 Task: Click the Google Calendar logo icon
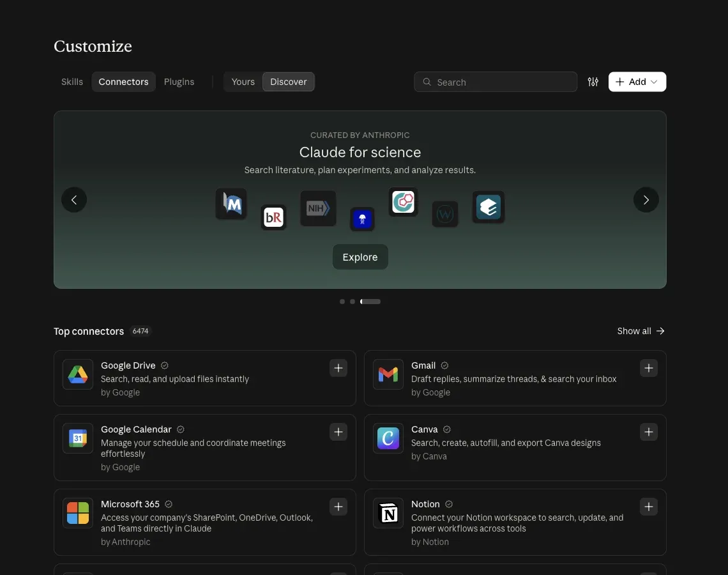click(x=78, y=438)
